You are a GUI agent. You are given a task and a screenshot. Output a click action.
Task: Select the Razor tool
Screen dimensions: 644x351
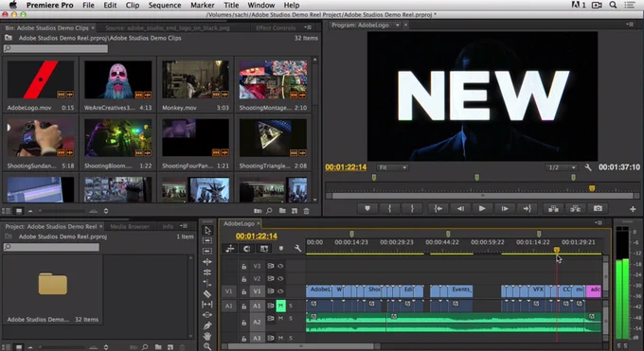[207, 293]
